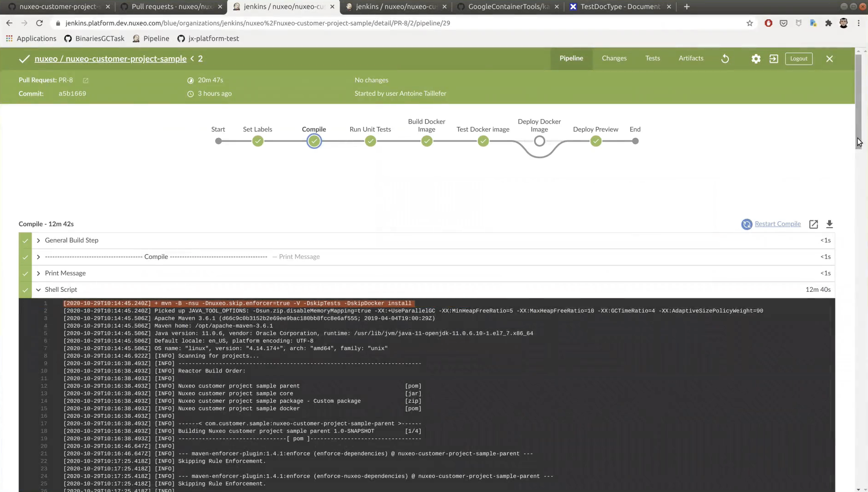Open the Applications bookmark shortcut
The height and width of the screenshot is (492, 868).
[x=31, y=38]
